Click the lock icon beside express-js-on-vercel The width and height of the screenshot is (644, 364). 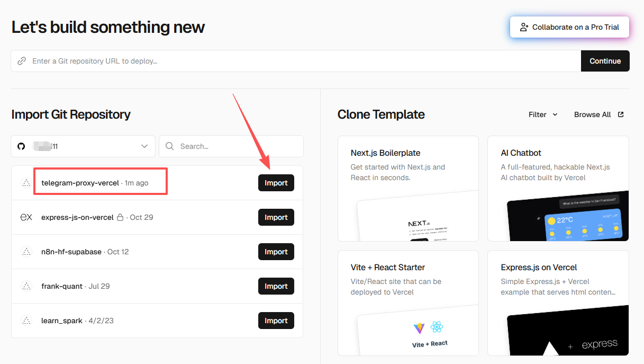pyautogui.click(x=120, y=217)
